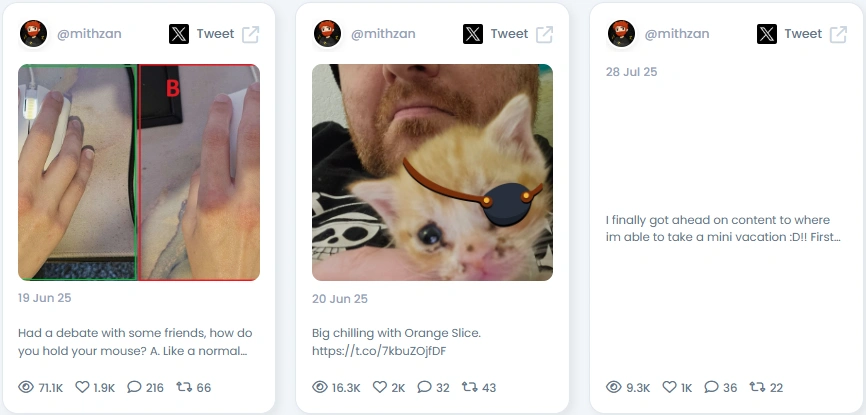Click the X logo on the first tweet card

(179, 34)
